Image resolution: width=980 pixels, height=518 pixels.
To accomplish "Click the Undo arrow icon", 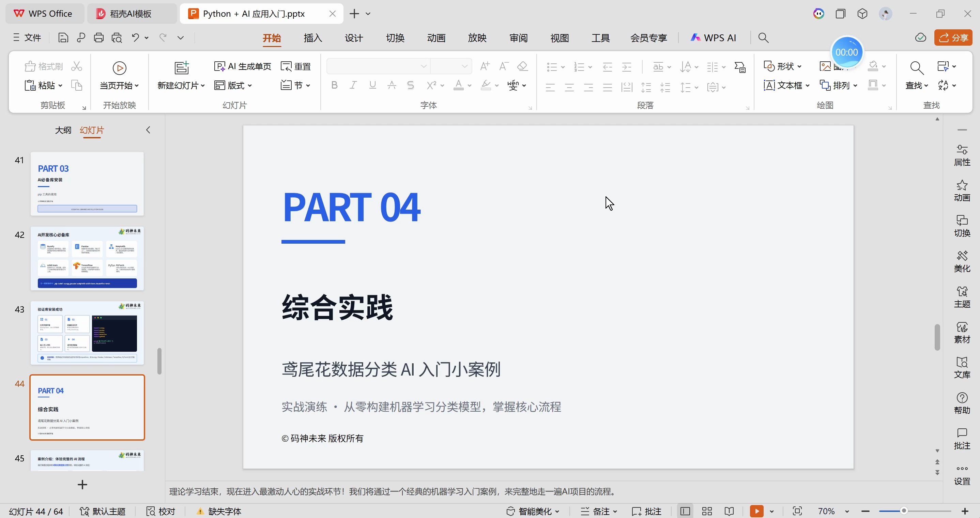I will coord(135,38).
